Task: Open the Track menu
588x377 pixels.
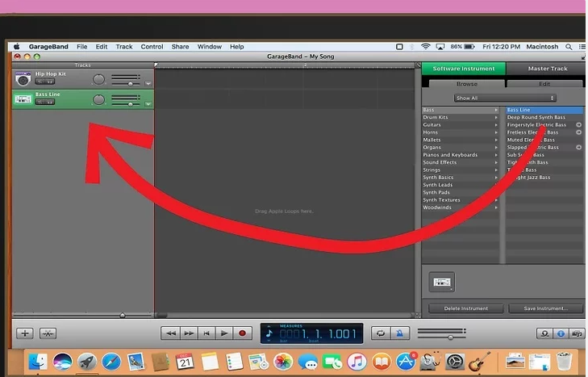Action: (x=124, y=47)
